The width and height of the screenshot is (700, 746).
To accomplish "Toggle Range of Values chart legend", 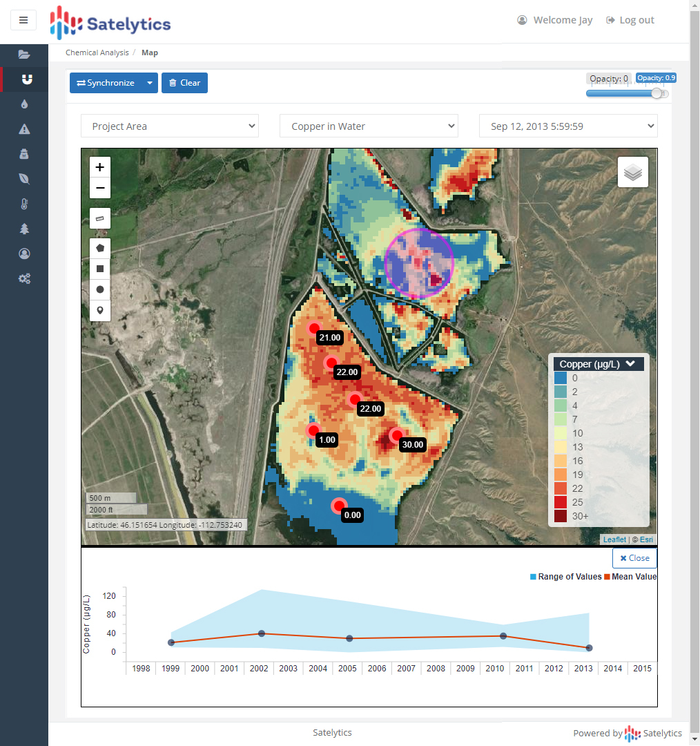I will click(566, 577).
